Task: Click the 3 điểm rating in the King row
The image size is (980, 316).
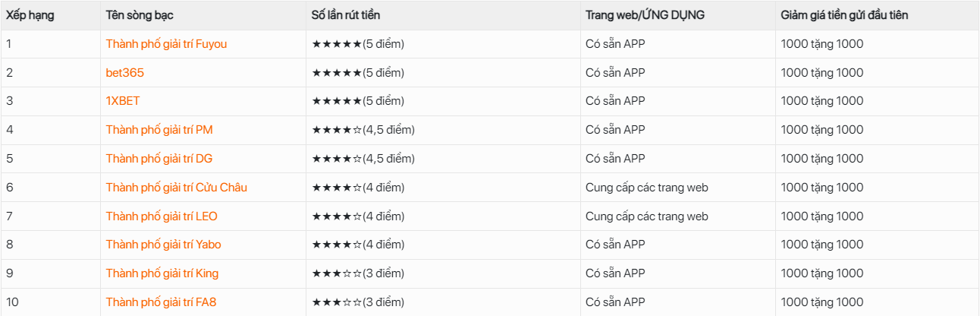Action: pyautogui.click(x=358, y=273)
